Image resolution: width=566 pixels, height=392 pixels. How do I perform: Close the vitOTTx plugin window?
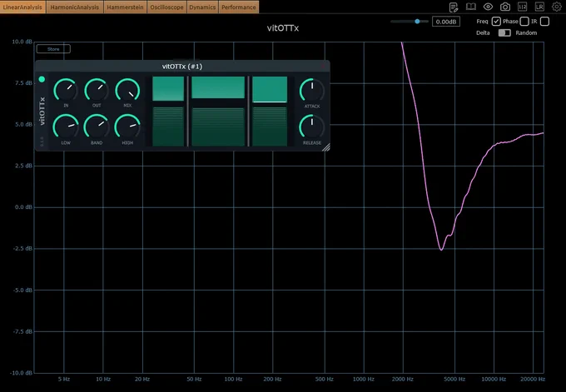coord(323,67)
